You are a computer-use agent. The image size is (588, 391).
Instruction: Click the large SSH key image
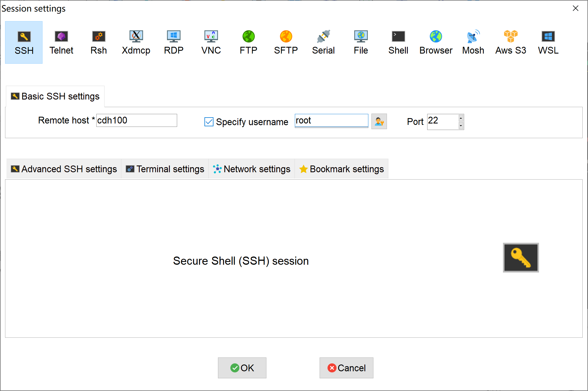pos(521,258)
